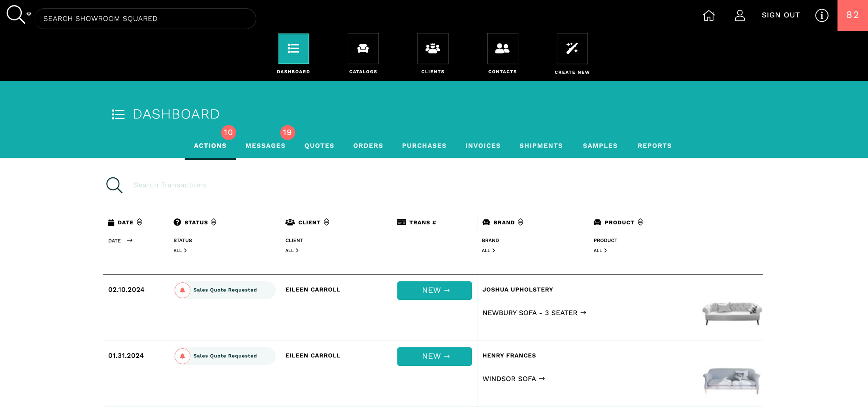The width and height of the screenshot is (868, 408).
Task: Open the Windsor Sofa product link
Action: coord(513,379)
